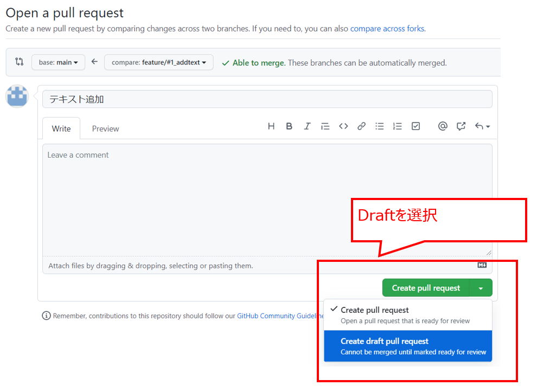This screenshot has width=537, height=392.
Task: Expand the green pull request options dropdown
Action: (x=481, y=287)
